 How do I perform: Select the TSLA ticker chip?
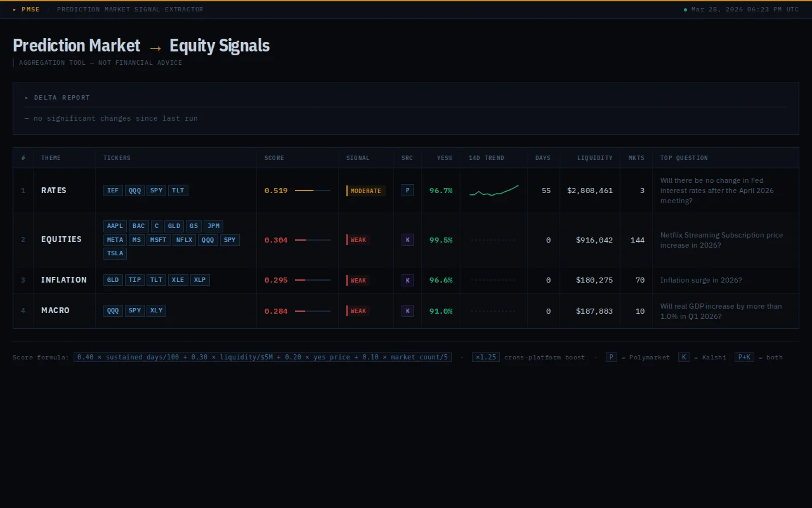[x=115, y=253]
